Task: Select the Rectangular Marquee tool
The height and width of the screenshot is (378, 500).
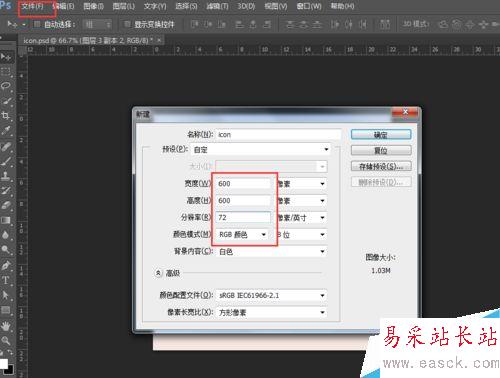Action: click(6, 71)
